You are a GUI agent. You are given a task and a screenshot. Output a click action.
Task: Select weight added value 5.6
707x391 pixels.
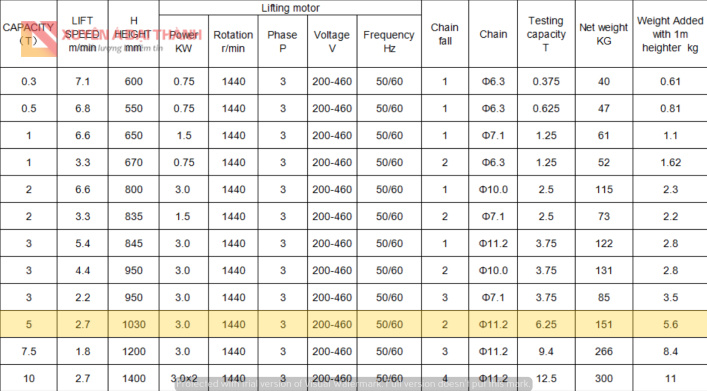click(x=670, y=325)
